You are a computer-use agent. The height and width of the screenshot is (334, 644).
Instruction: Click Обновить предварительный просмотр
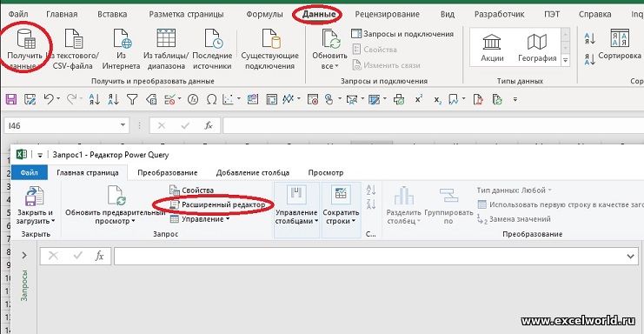click(x=115, y=204)
